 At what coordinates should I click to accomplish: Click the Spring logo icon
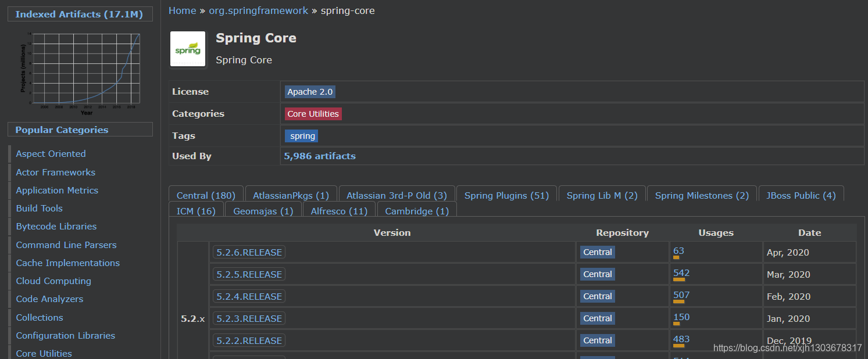pos(188,49)
